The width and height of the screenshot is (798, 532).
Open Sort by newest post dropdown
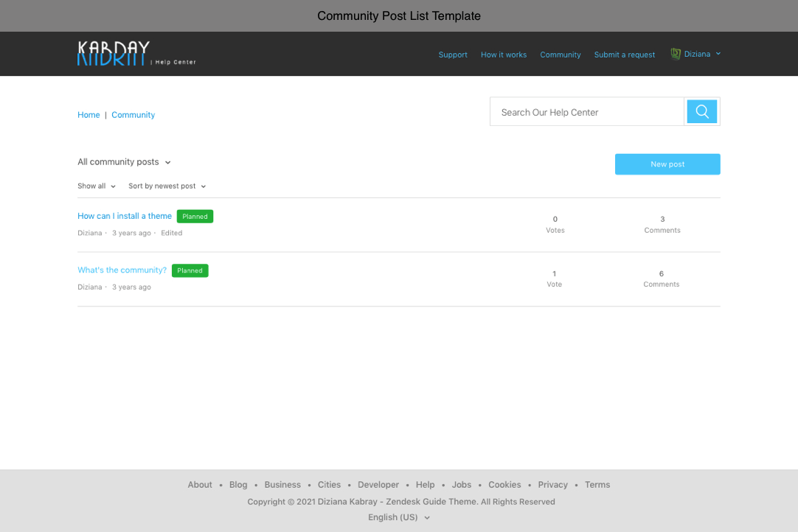[167, 186]
